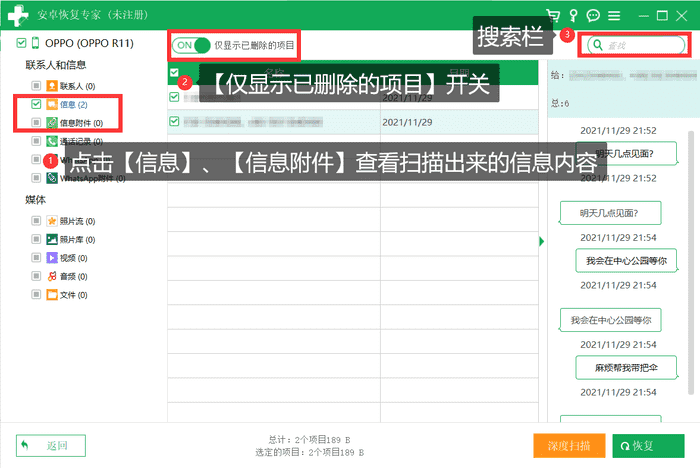The height and width of the screenshot is (468, 700).
Task: Select second row date 2021/11/29
Action: (x=407, y=122)
